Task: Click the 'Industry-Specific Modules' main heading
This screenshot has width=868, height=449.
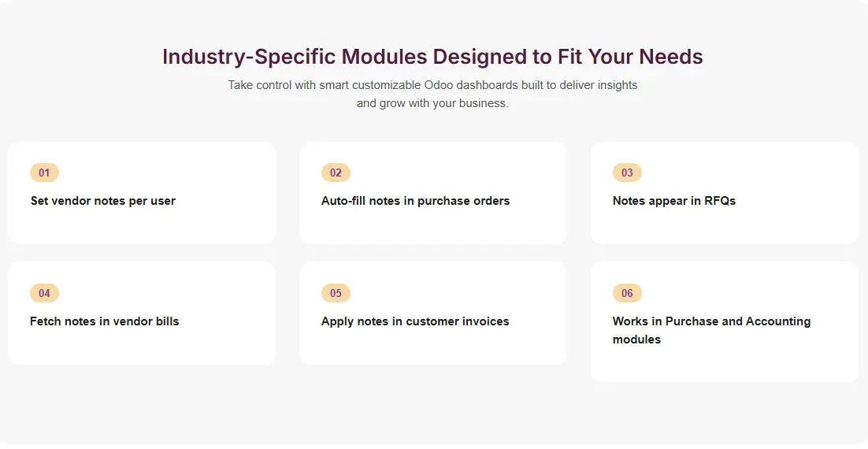Action: (432, 57)
